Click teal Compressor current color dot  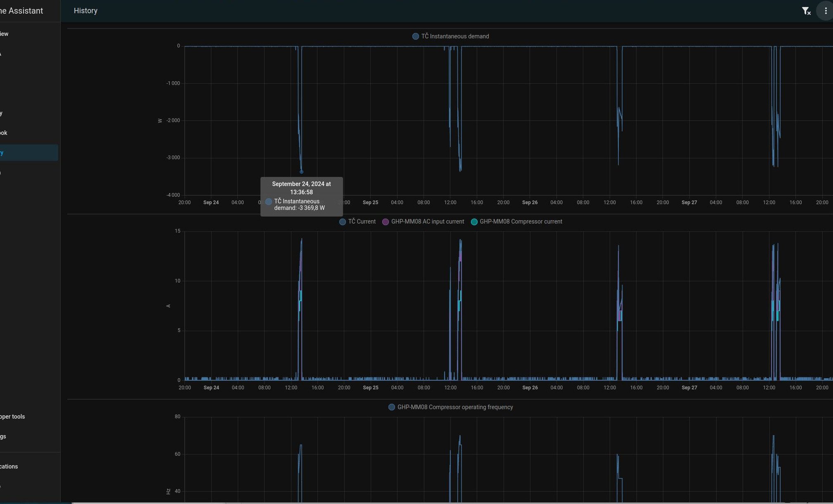coord(474,222)
